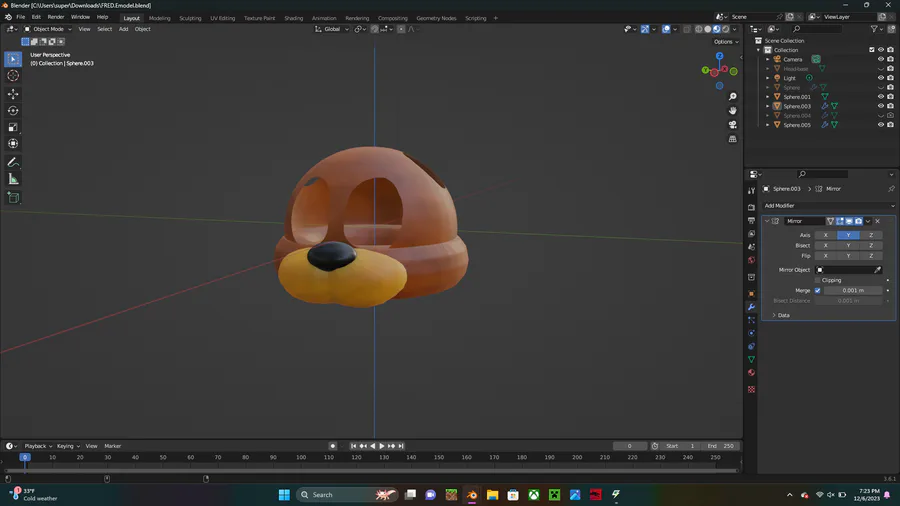Image resolution: width=900 pixels, height=506 pixels.
Task: Switch orthographic/perspective grid icon
Action: click(x=732, y=139)
